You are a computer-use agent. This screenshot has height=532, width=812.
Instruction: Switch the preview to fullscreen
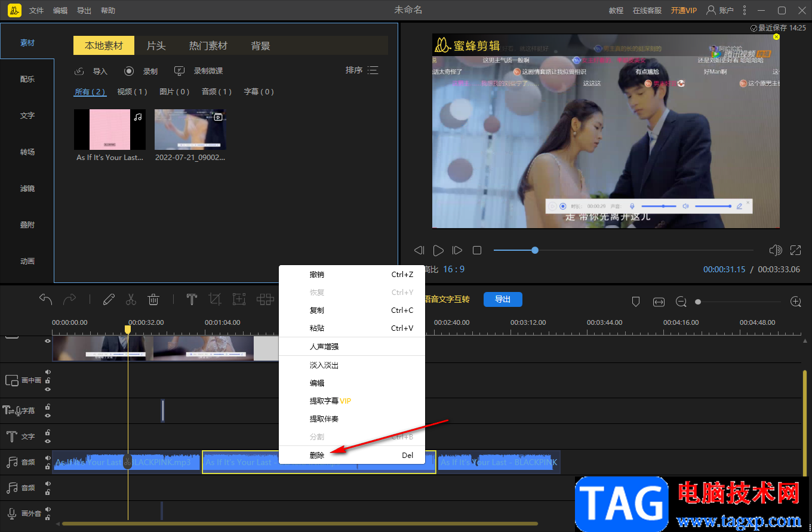(x=795, y=250)
